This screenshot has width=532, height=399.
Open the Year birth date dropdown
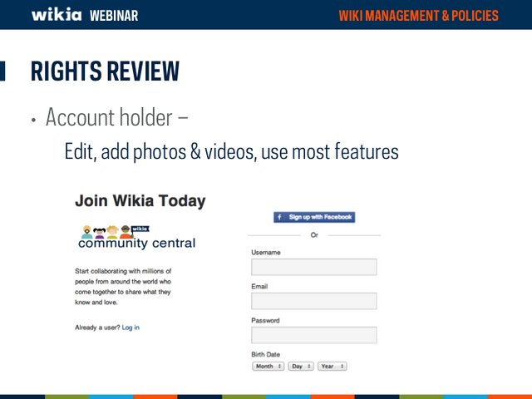point(332,367)
